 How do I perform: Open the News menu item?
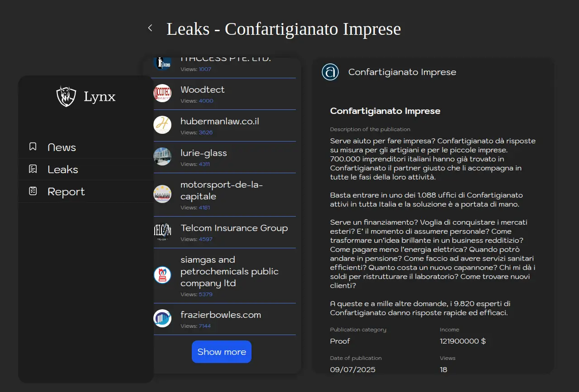[x=62, y=147]
